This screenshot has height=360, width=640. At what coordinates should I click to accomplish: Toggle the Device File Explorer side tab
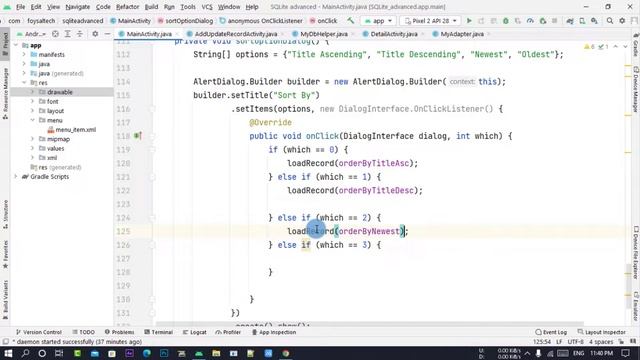[x=636, y=252]
